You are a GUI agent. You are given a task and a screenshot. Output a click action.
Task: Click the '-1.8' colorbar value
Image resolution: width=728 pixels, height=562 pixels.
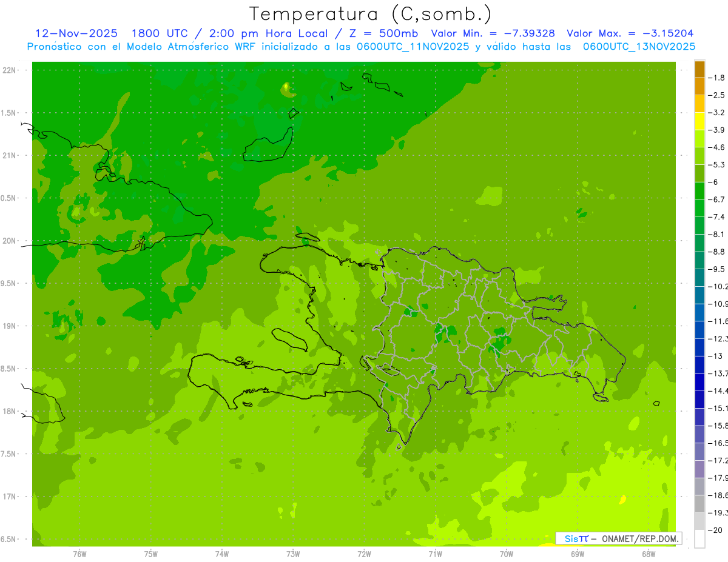pyautogui.click(x=718, y=78)
